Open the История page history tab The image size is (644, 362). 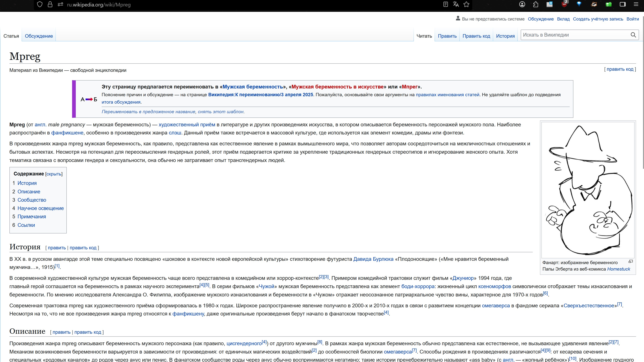pos(505,36)
